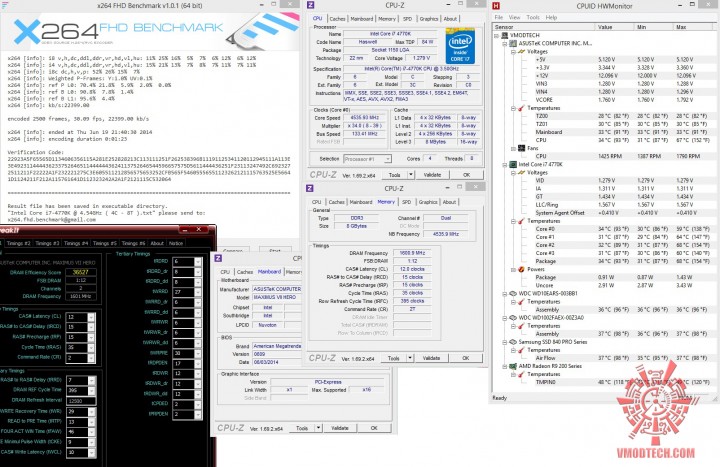Open the tWRRD dropdown showing 27
The height and width of the screenshot is (467, 720).
coord(197,292)
